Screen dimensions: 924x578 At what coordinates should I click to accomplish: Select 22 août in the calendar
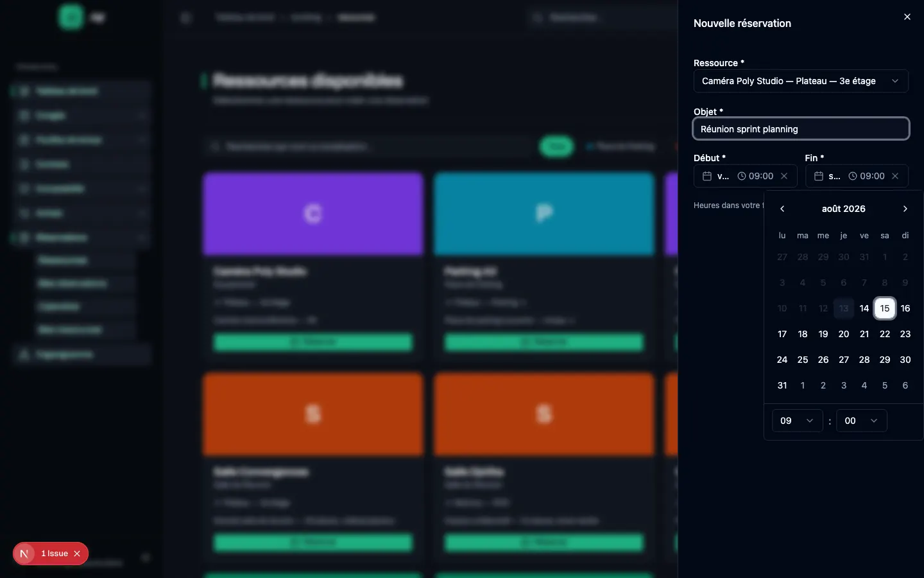pos(885,334)
